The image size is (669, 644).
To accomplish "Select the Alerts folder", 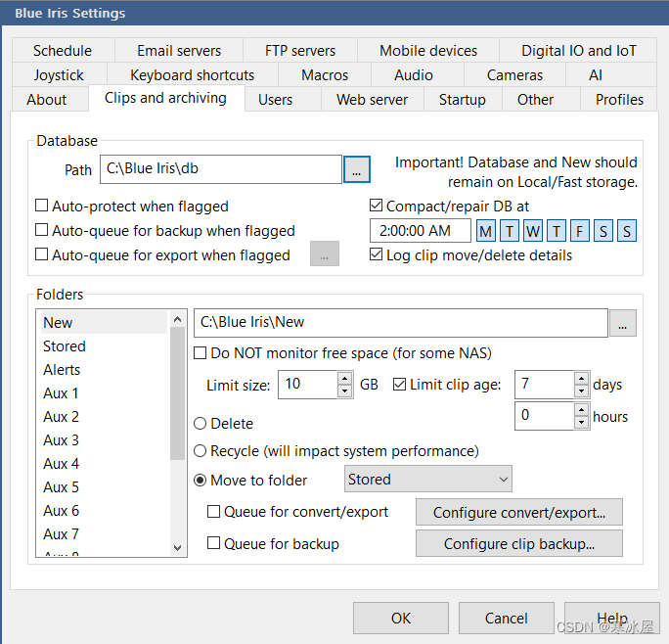I will click(x=104, y=369).
